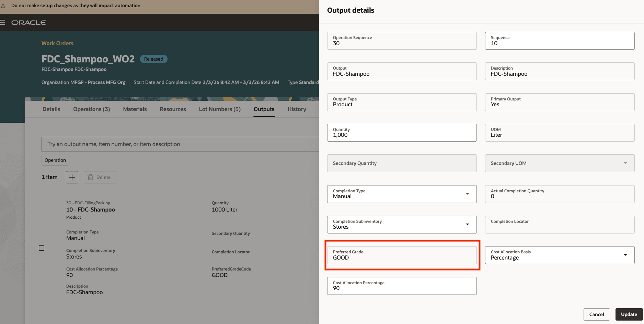644x324 pixels.
Task: Click the '1000 Liter' quantity value
Action: (x=225, y=209)
